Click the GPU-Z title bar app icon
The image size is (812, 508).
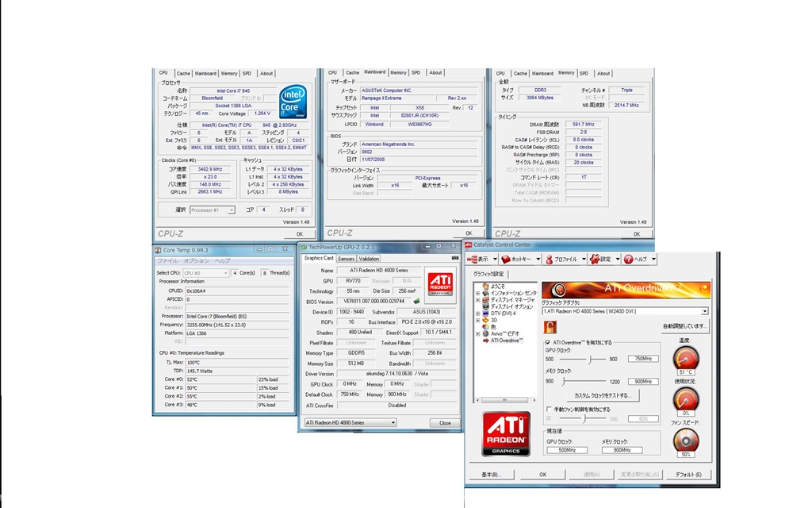coord(304,248)
